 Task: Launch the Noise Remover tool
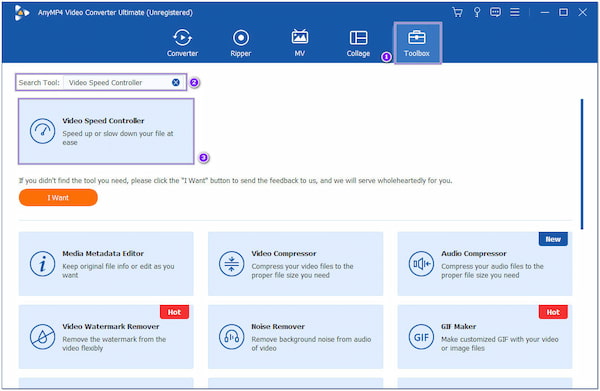pos(295,337)
